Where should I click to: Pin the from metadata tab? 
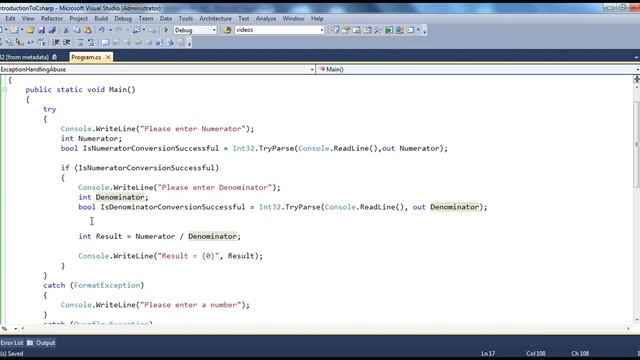click(x=54, y=57)
